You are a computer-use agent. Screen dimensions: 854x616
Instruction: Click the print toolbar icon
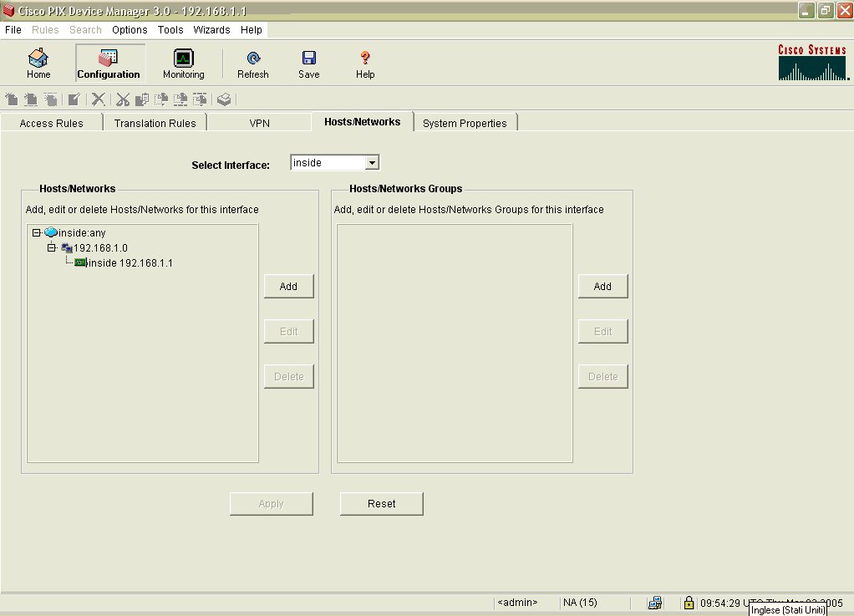(224, 99)
